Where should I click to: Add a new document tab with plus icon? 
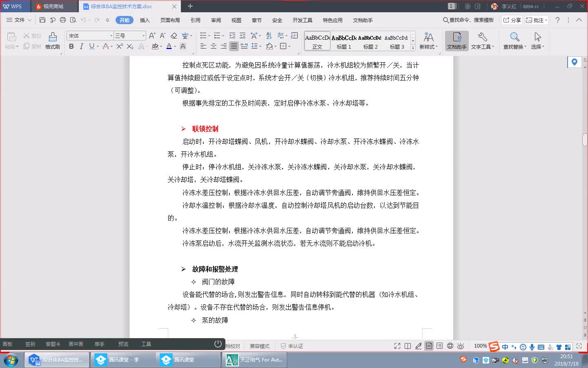(x=190, y=6)
